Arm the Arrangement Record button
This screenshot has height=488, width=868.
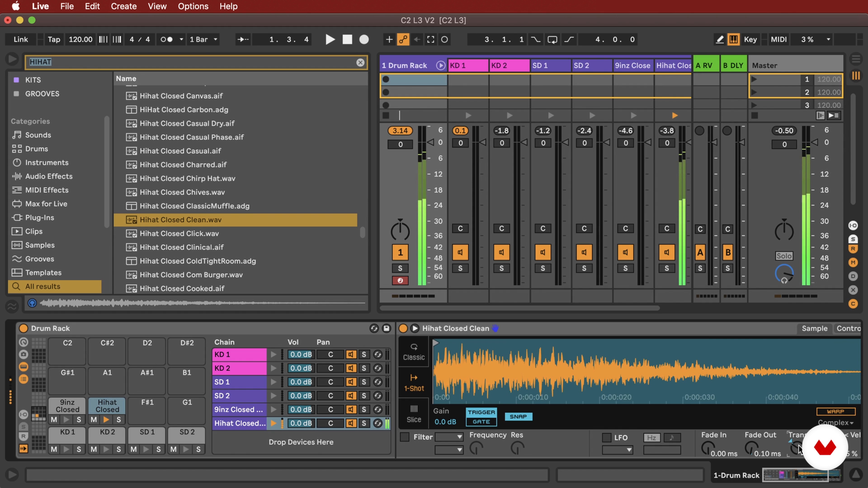click(364, 39)
